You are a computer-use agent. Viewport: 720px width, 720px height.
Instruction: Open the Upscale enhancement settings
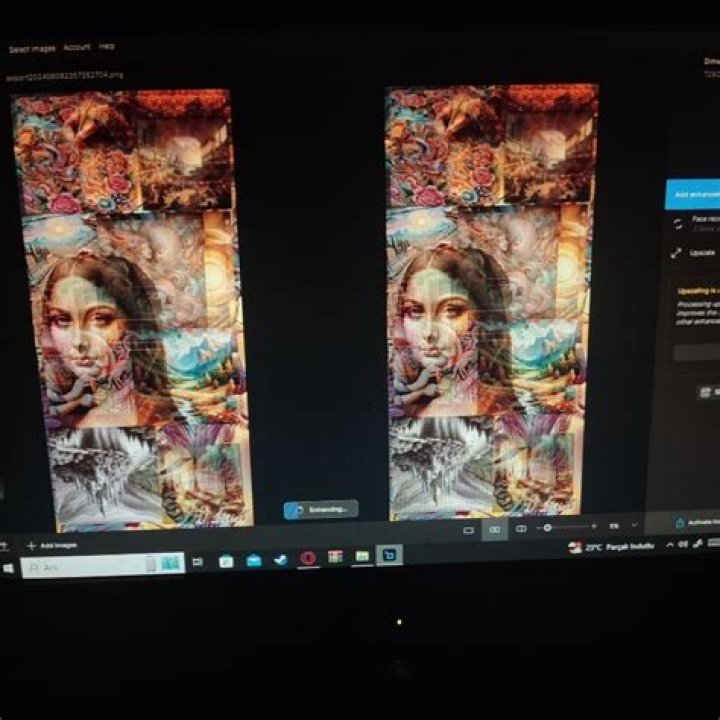702,253
